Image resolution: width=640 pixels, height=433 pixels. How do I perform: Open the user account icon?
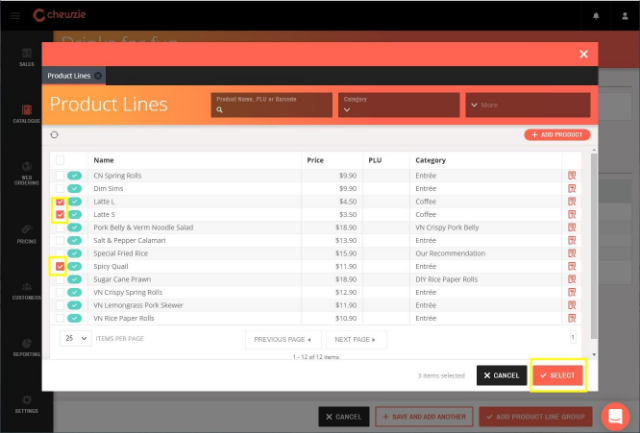pos(625,16)
